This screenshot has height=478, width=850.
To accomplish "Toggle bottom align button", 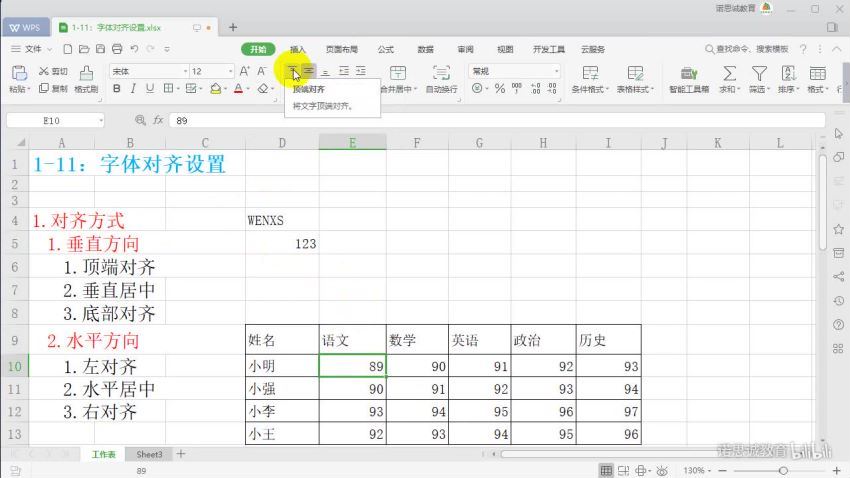I will [x=325, y=71].
